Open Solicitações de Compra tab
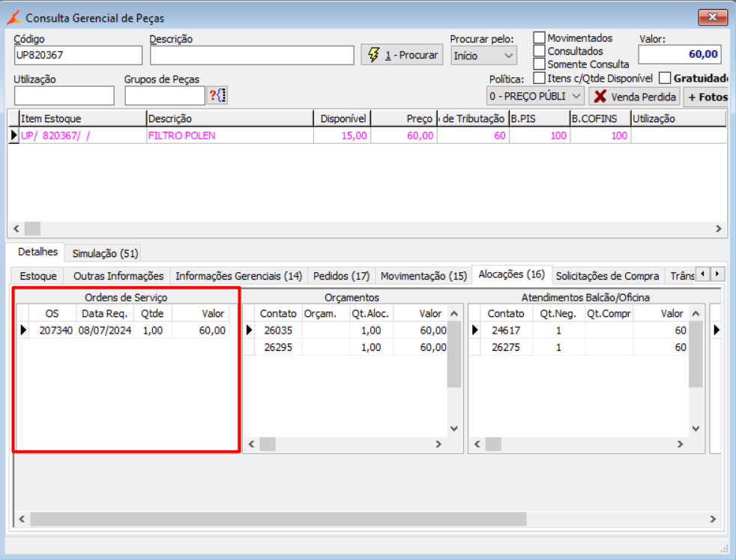This screenshot has height=560, width=736. pos(607,276)
